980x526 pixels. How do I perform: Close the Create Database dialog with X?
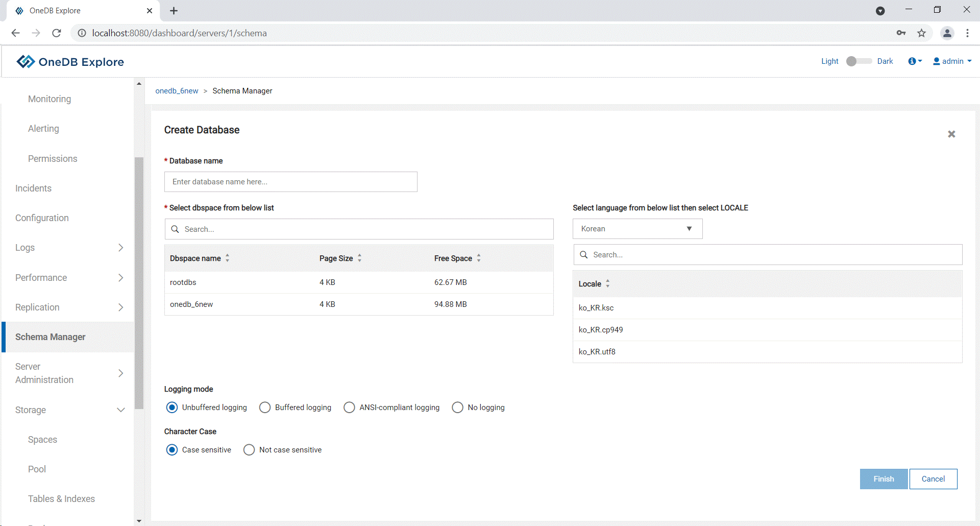point(951,134)
